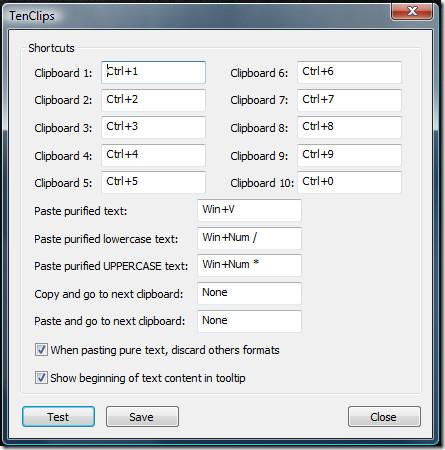Save the shortcut settings
445x450 pixels.
click(142, 417)
